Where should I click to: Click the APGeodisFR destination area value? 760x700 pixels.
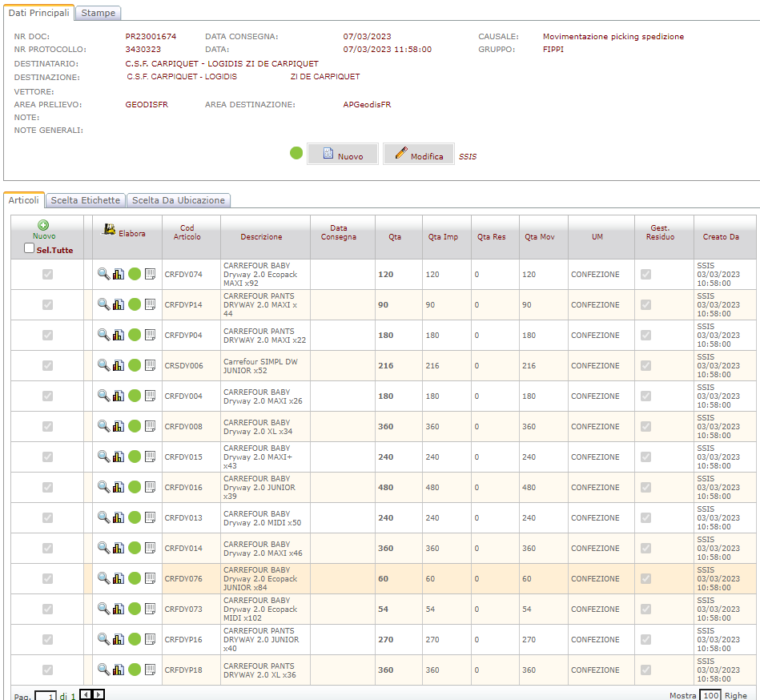click(367, 104)
